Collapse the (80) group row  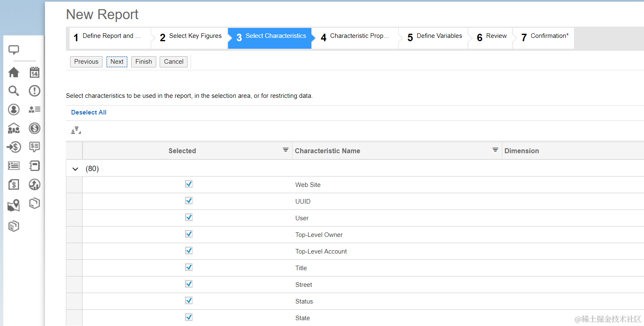point(75,169)
